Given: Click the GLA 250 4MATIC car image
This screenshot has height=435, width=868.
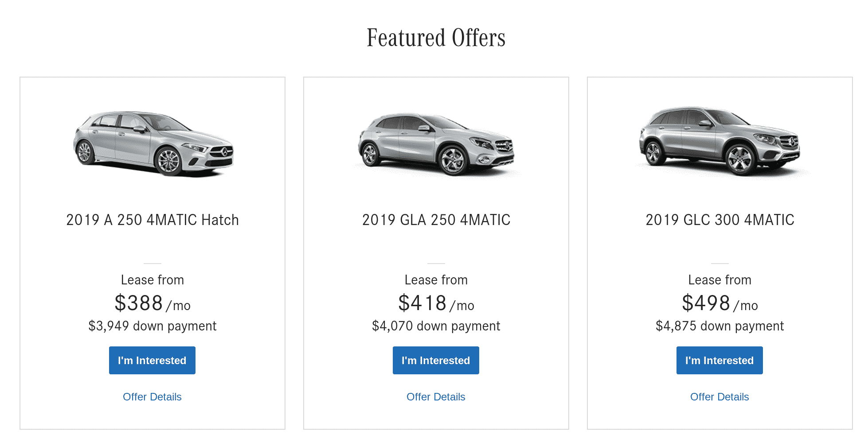Looking at the screenshot, I should pyautogui.click(x=436, y=144).
